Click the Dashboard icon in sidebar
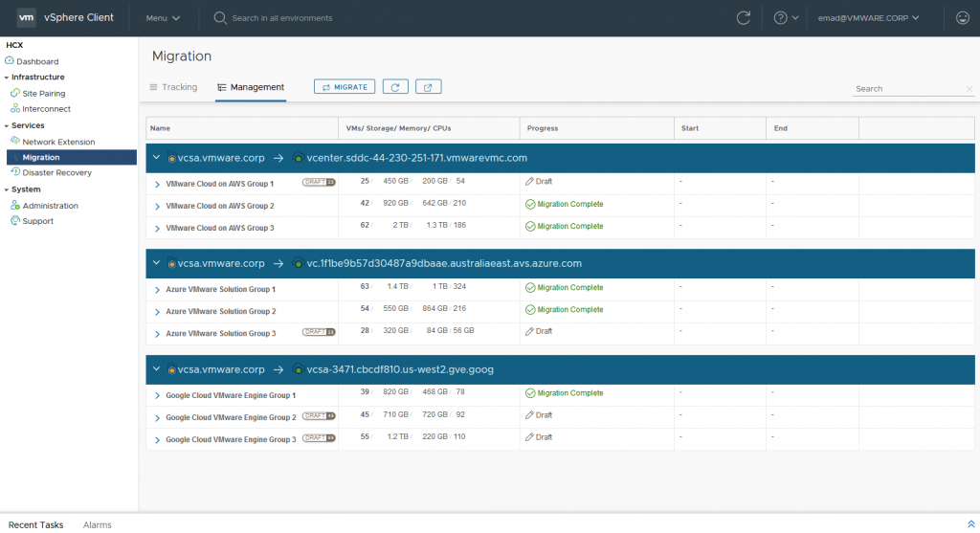The image size is (980, 533). click(x=10, y=60)
